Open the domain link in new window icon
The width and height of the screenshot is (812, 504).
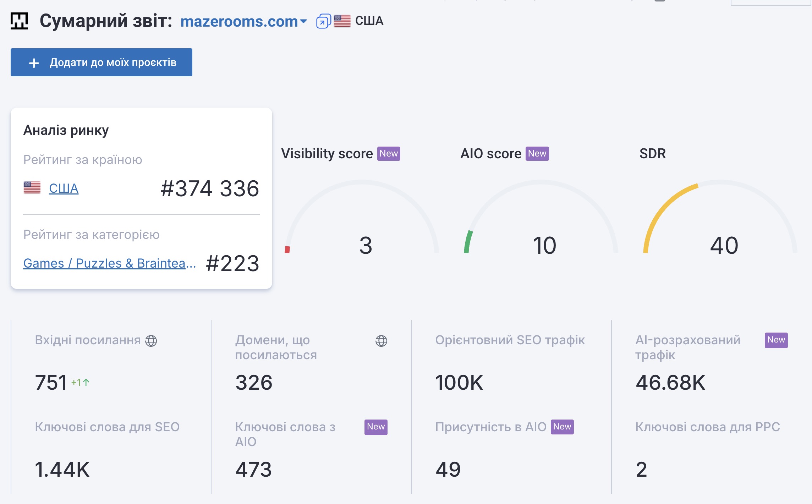323,21
